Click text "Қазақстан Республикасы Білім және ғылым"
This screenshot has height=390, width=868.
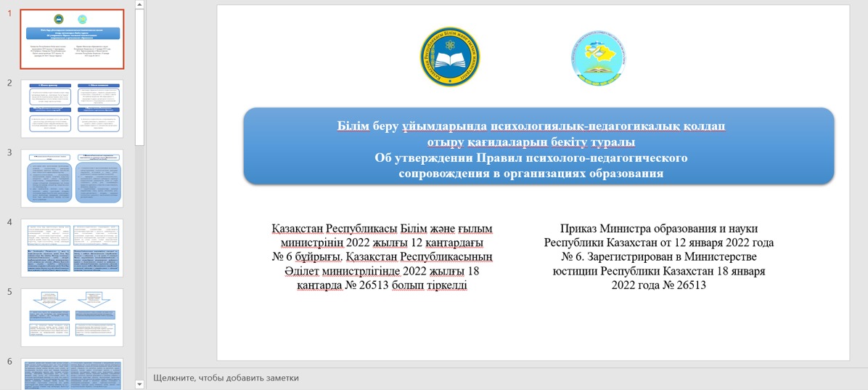pos(382,228)
